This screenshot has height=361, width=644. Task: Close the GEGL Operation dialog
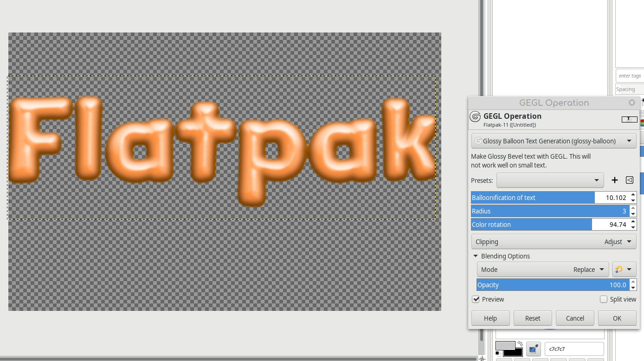point(632,103)
